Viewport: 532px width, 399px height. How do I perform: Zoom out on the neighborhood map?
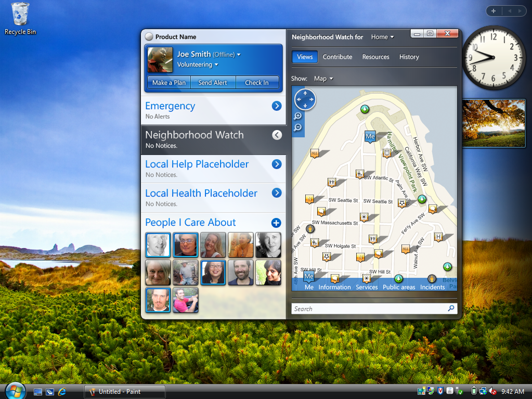point(297,127)
